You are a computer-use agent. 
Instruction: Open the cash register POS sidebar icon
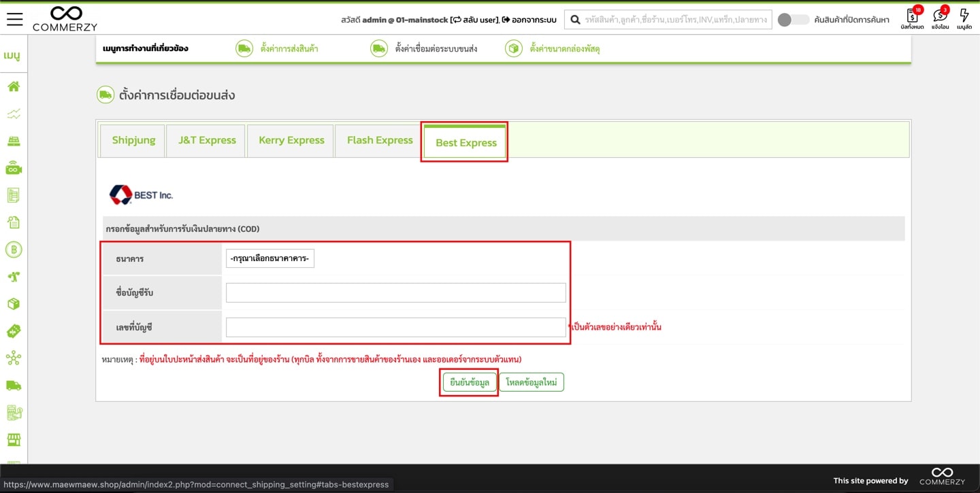tap(14, 141)
